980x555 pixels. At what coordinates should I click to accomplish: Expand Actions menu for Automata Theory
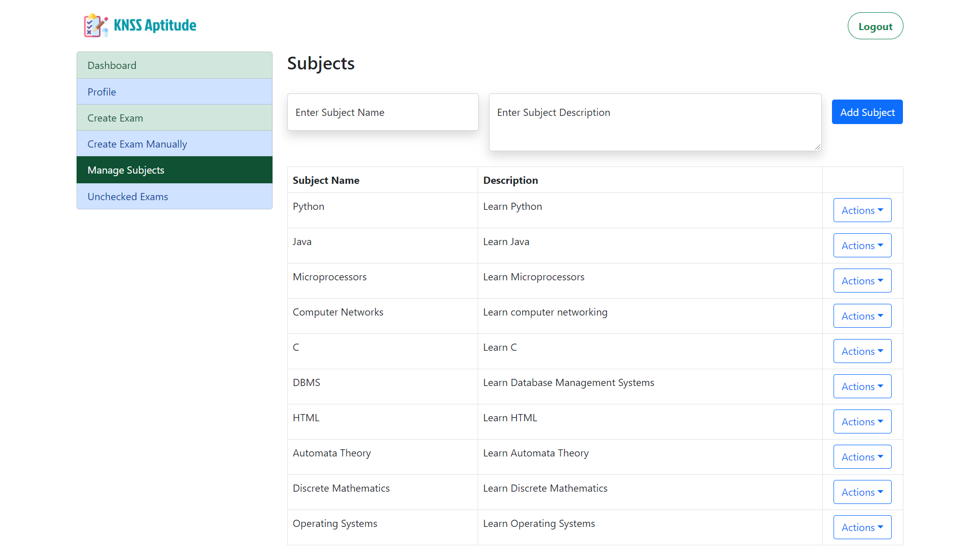862,457
